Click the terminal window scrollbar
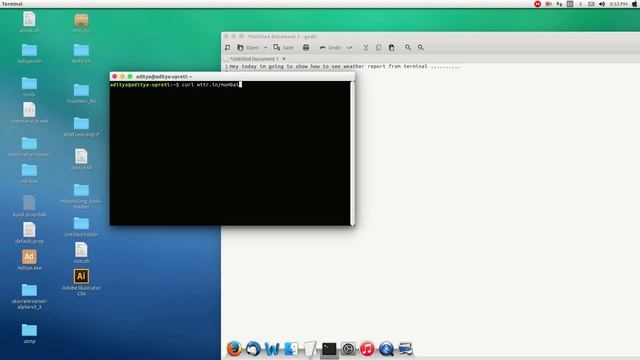Viewport: 640px width, 360px height. (353, 153)
